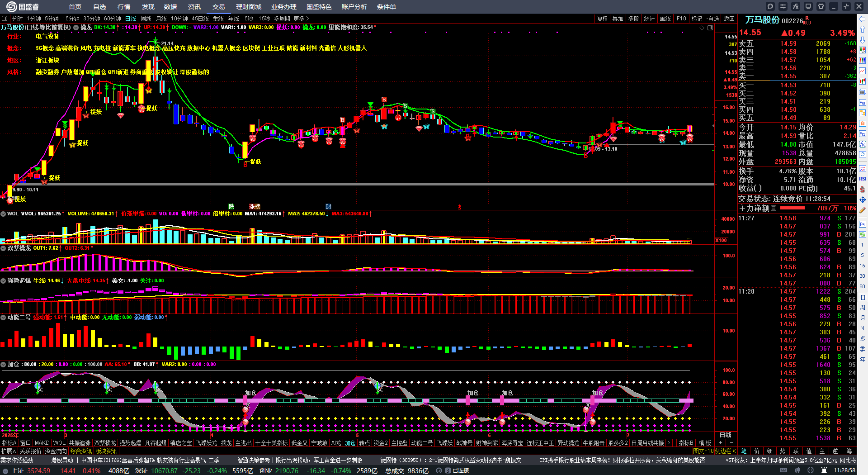Click the checklist icon in right sidebar
Screen dimensions: 868x475
click(x=863, y=50)
